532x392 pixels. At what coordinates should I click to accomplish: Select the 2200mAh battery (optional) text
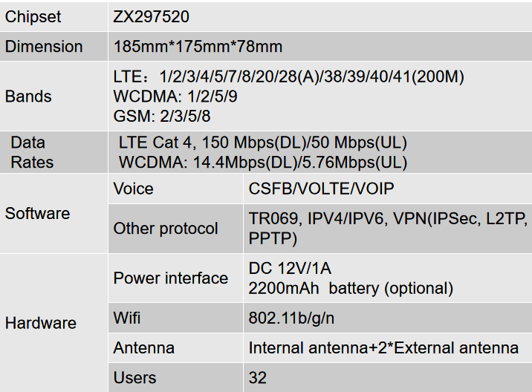point(351,289)
